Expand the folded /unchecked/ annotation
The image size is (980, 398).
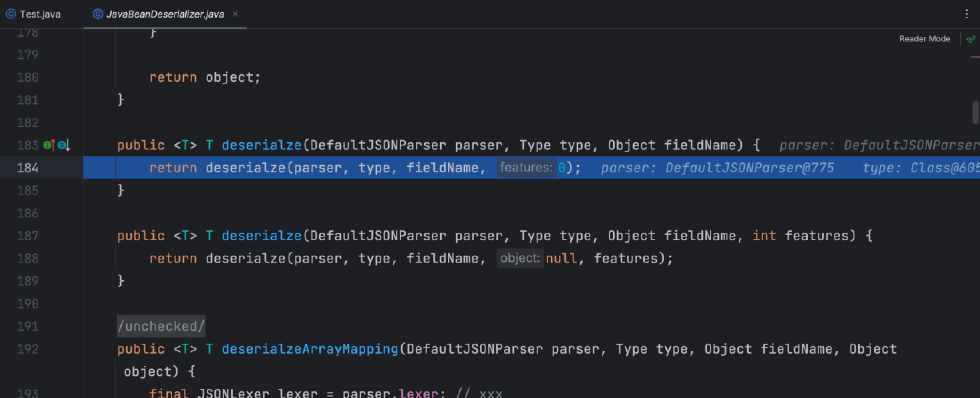[x=161, y=326]
